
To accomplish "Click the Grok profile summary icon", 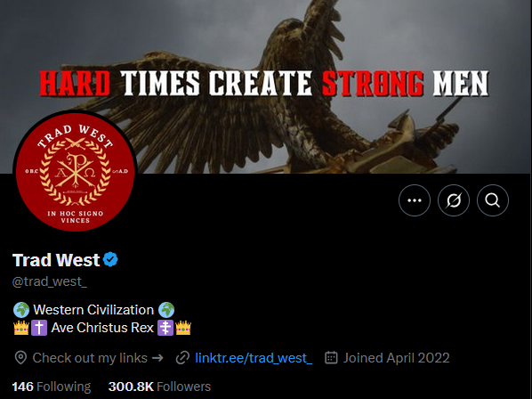I will tap(454, 200).
